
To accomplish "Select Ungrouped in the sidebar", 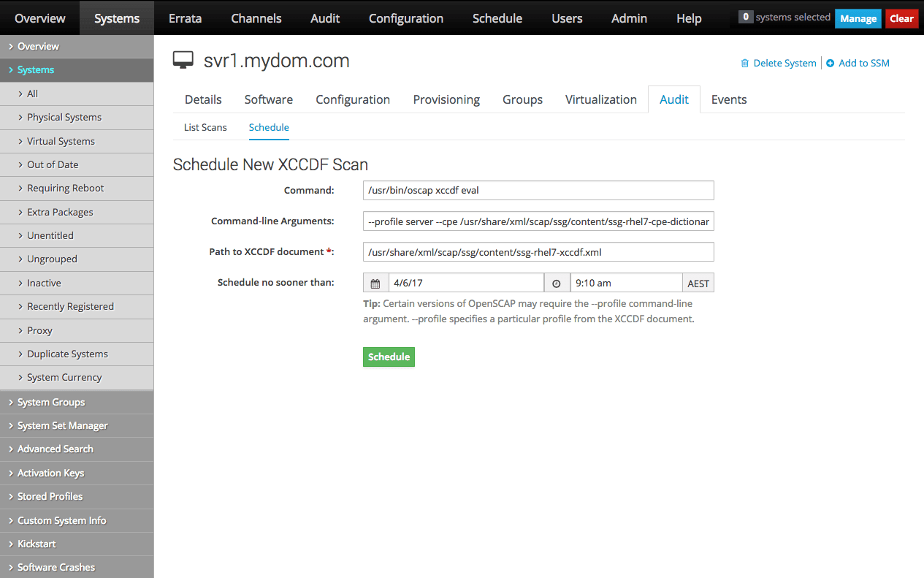I will tap(77, 259).
